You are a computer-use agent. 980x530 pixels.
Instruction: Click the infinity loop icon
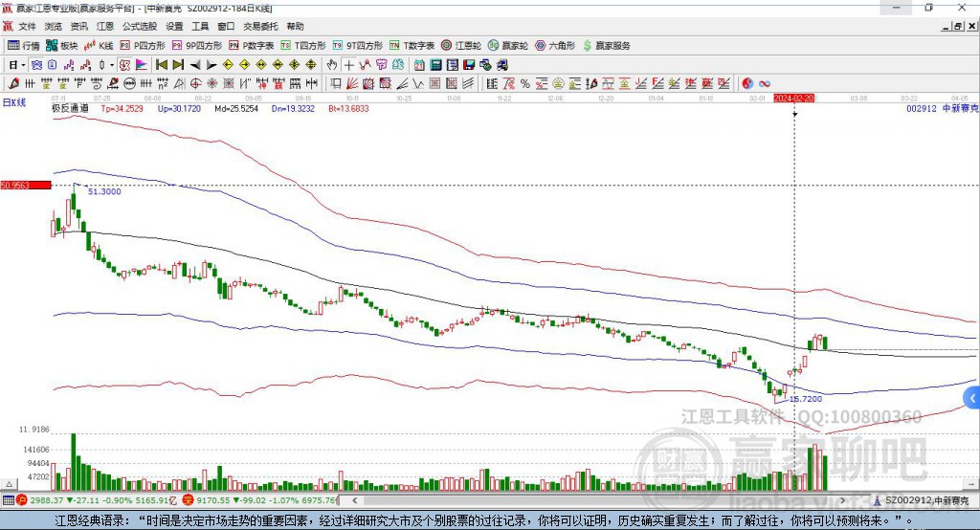[x=764, y=84]
